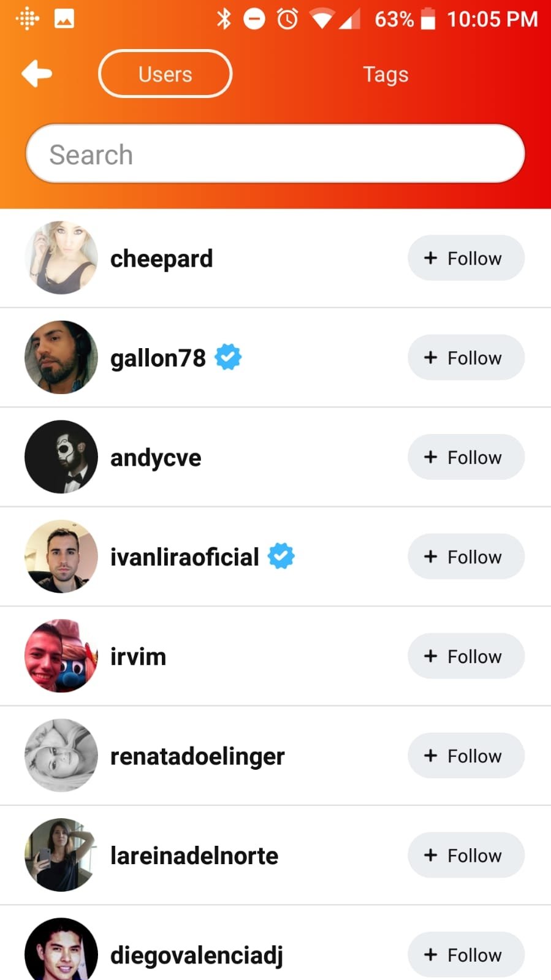
Task: Tap the image notification icon
Action: (64, 19)
